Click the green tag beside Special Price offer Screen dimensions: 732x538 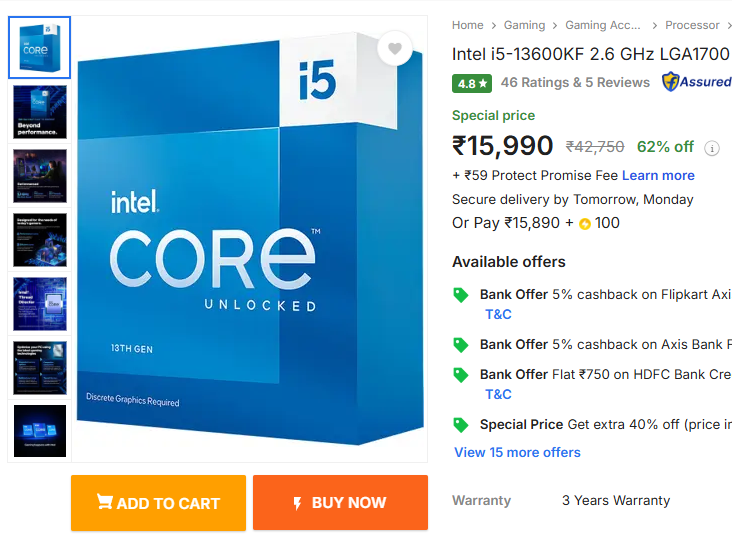[x=461, y=425]
